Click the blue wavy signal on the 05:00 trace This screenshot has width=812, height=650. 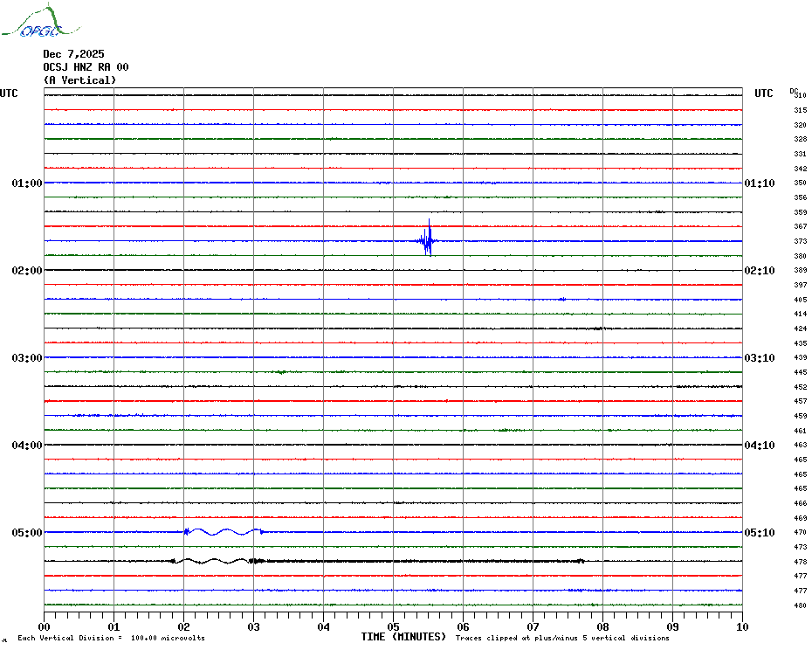[x=223, y=532]
